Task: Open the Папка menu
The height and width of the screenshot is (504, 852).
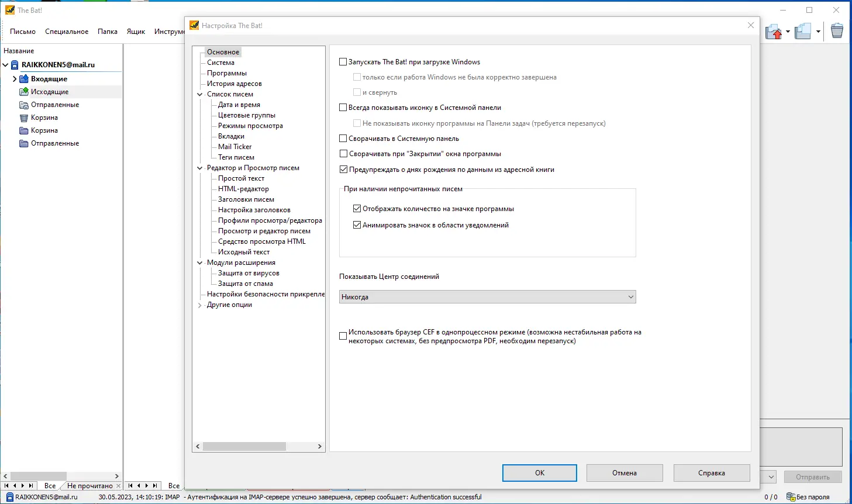Action: click(x=108, y=32)
